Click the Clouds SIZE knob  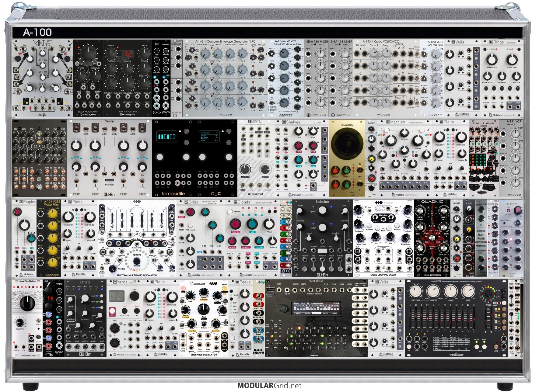tap(252, 224)
